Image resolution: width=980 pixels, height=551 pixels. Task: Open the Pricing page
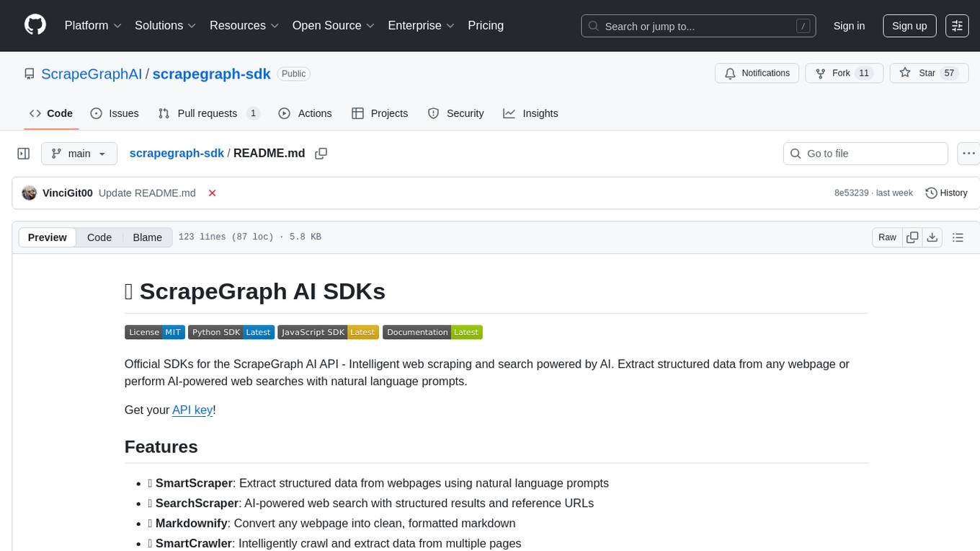click(486, 25)
